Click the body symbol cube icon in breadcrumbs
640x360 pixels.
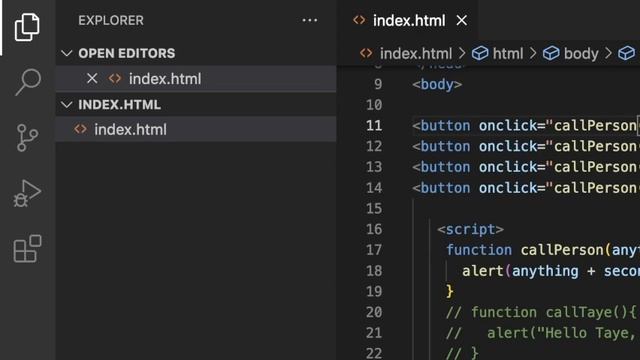pyautogui.click(x=551, y=53)
